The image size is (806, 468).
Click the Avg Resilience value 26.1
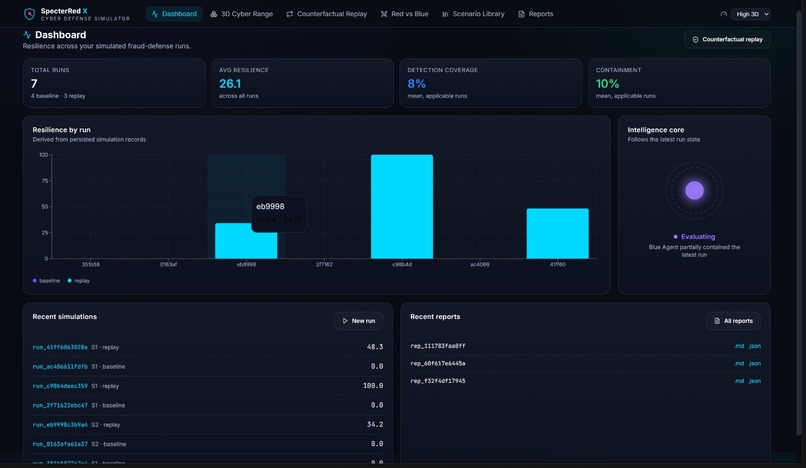click(230, 83)
